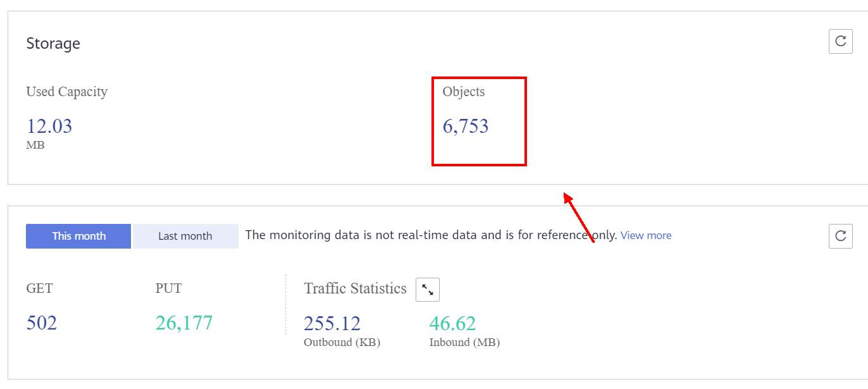Switch to the Last month tab
The width and height of the screenshot is (868, 389).
[x=185, y=236]
